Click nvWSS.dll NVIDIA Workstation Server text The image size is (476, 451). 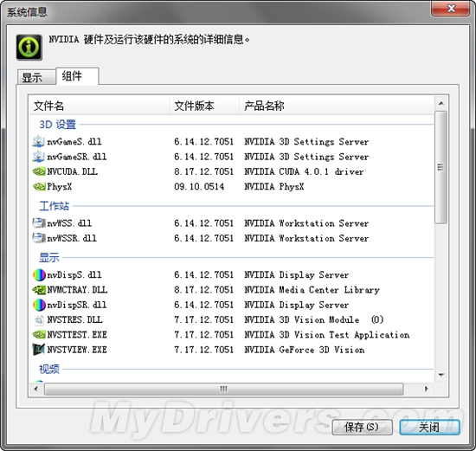(x=306, y=223)
